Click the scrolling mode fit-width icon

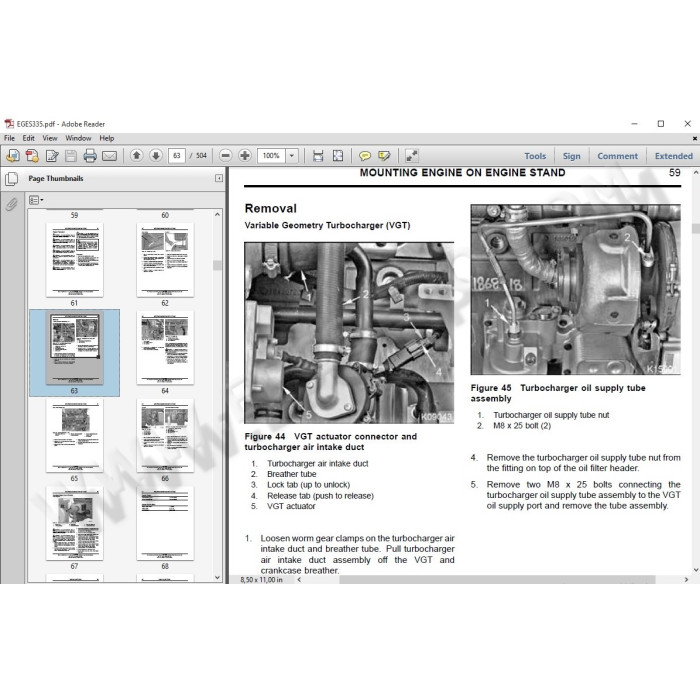click(318, 156)
